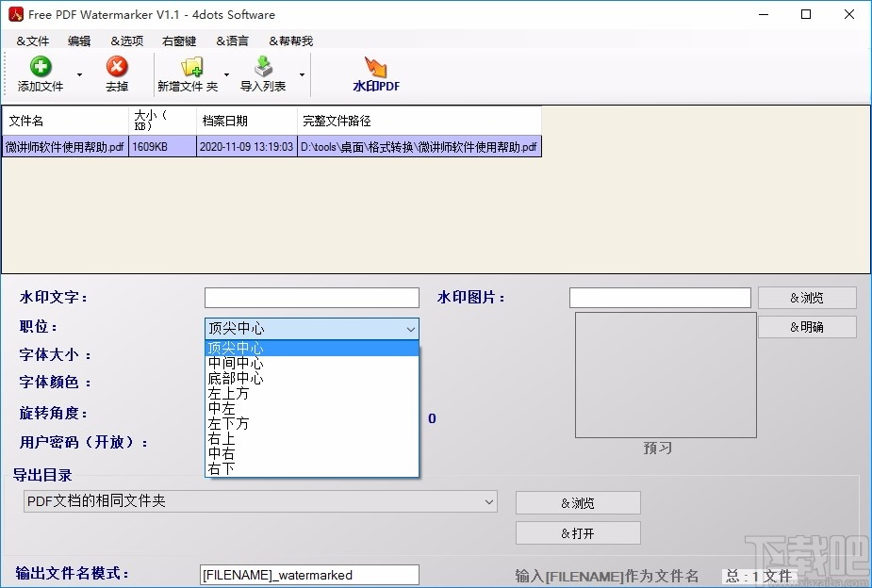Viewport: 872px width, 588px height.
Task: Click &浏览 button beside watermark image
Action: point(807,298)
